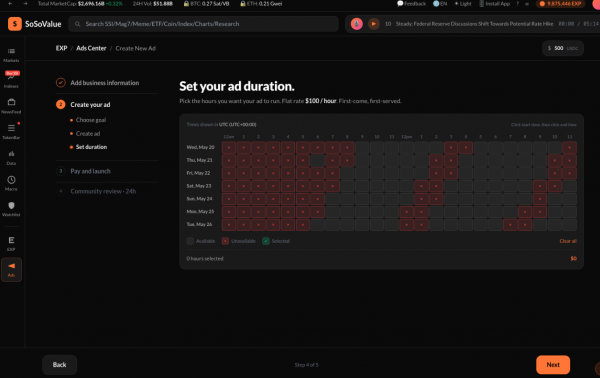Select the Set duration sub-step
Screen dimensions: 600x378
91,147
